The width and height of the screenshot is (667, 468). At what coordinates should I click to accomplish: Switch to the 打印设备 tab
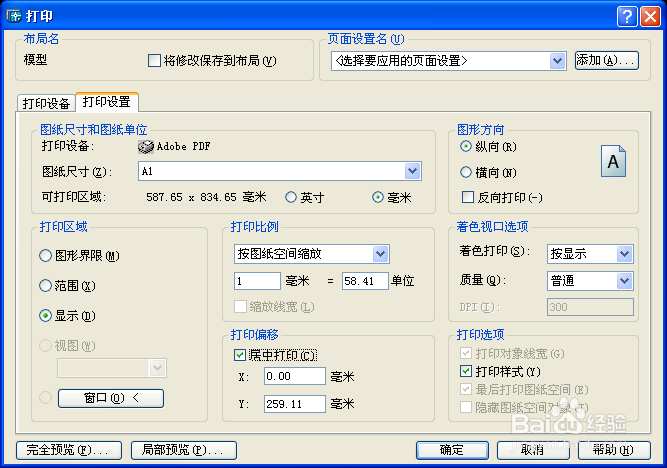46,103
